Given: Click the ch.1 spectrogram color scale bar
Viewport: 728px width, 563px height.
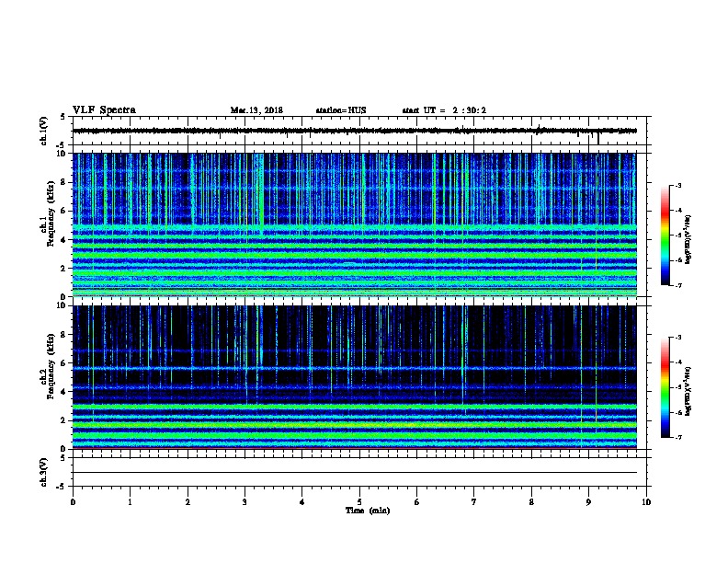Looking at the screenshot, I should (x=665, y=236).
